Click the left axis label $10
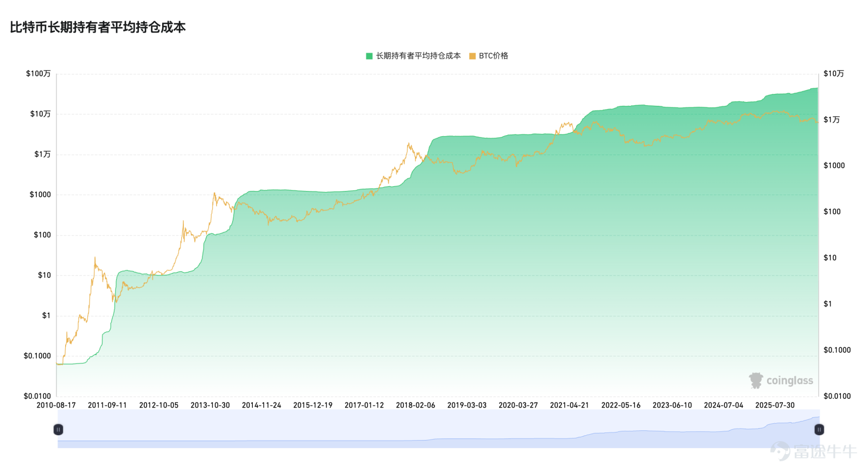This screenshot has width=868, height=471. (44, 276)
